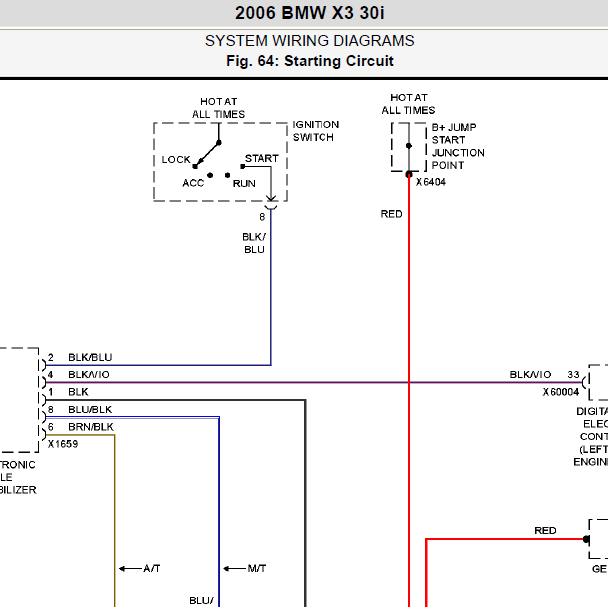
Task: Click the "X1659" connector label
Action: coord(63,444)
